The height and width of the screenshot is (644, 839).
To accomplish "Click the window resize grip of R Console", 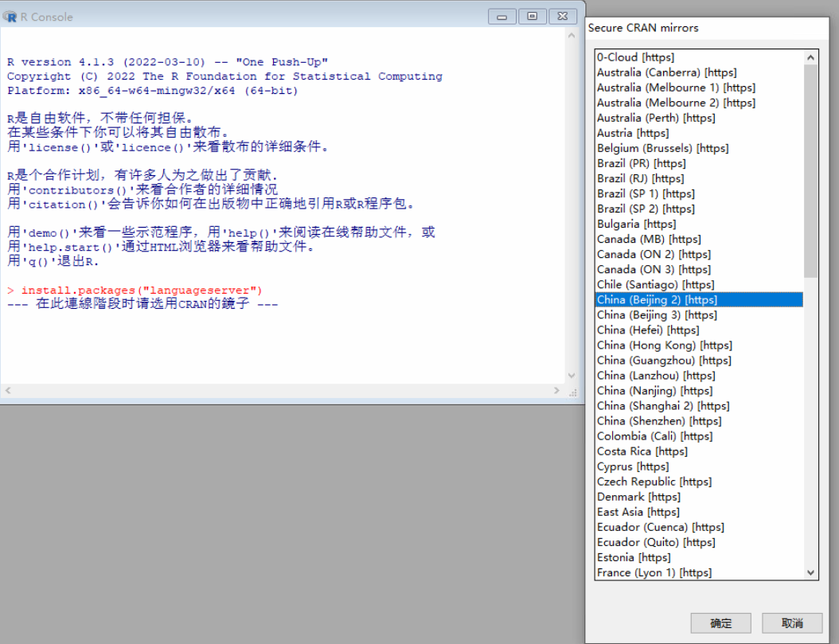I will coord(573,392).
